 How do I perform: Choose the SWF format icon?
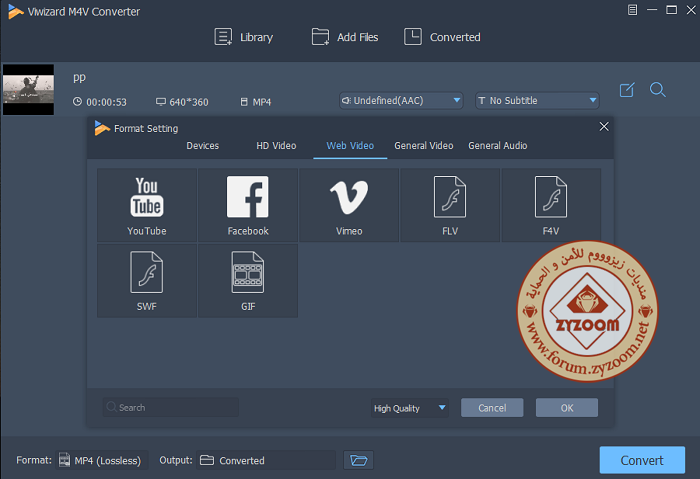click(x=146, y=272)
